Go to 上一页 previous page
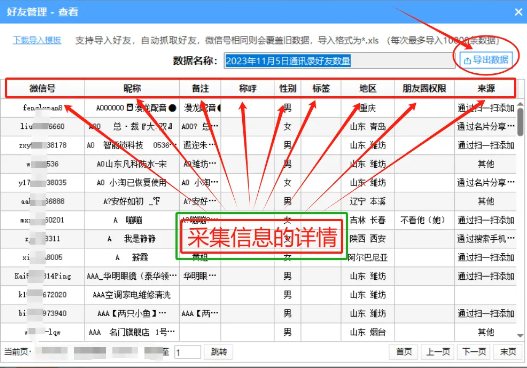 (438, 352)
